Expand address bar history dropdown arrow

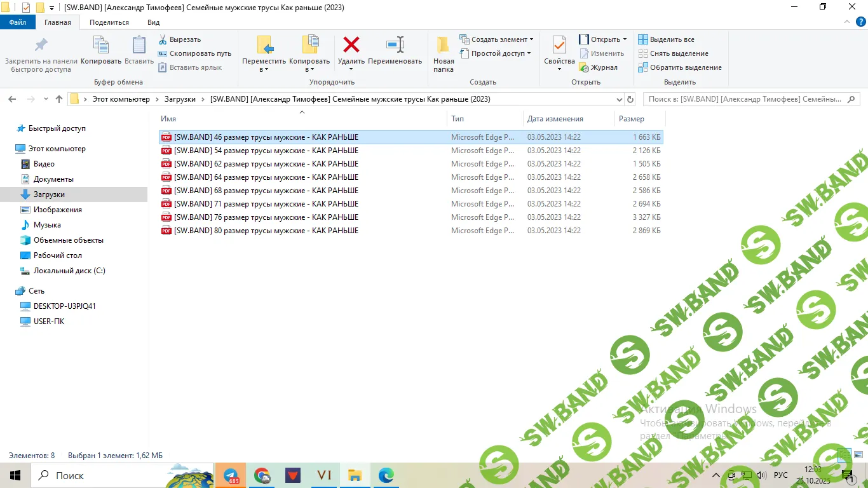[x=620, y=99]
